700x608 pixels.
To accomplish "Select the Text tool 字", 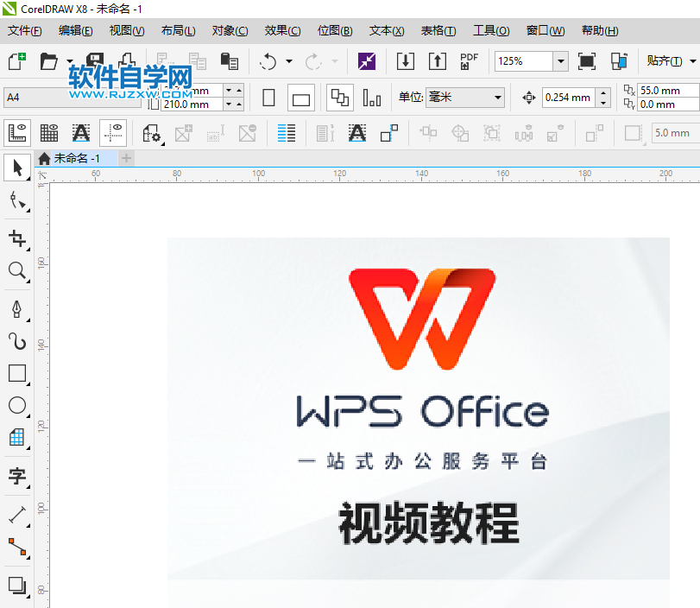I will tap(17, 476).
